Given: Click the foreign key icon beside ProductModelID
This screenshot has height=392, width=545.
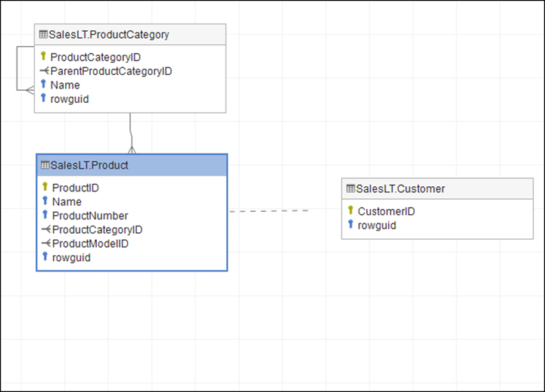Looking at the screenshot, I should [45, 244].
